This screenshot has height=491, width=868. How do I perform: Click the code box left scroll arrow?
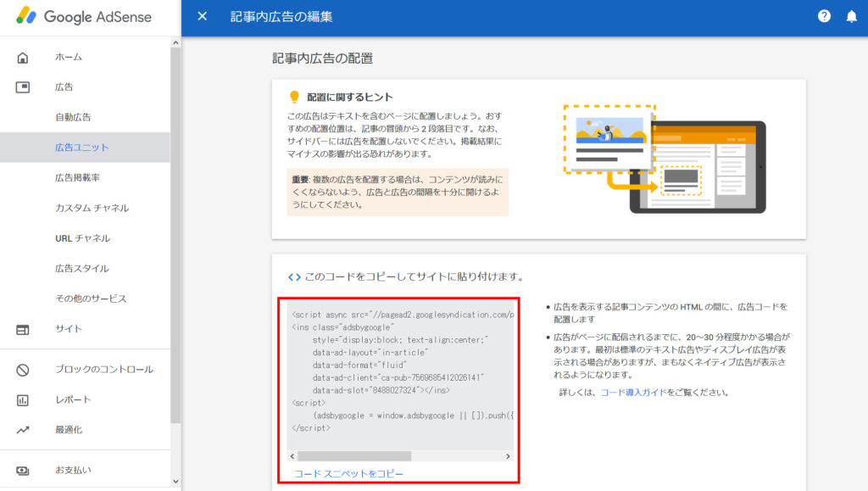coord(292,456)
